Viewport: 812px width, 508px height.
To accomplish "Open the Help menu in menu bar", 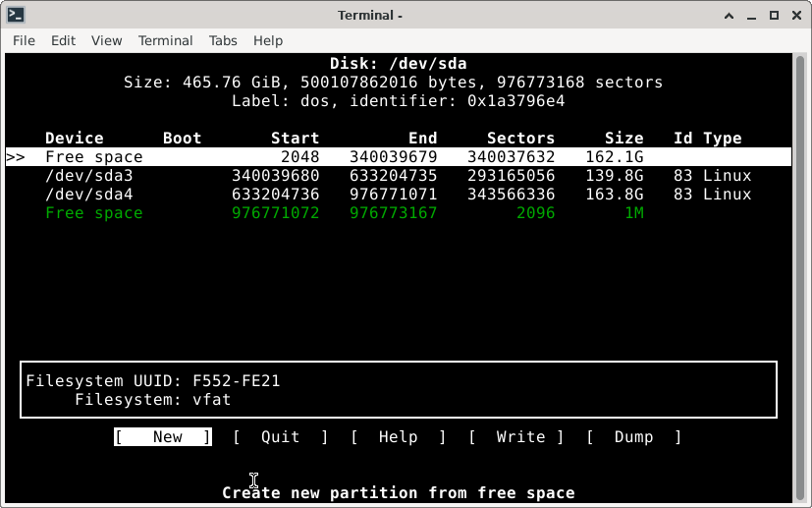I will (x=268, y=40).
